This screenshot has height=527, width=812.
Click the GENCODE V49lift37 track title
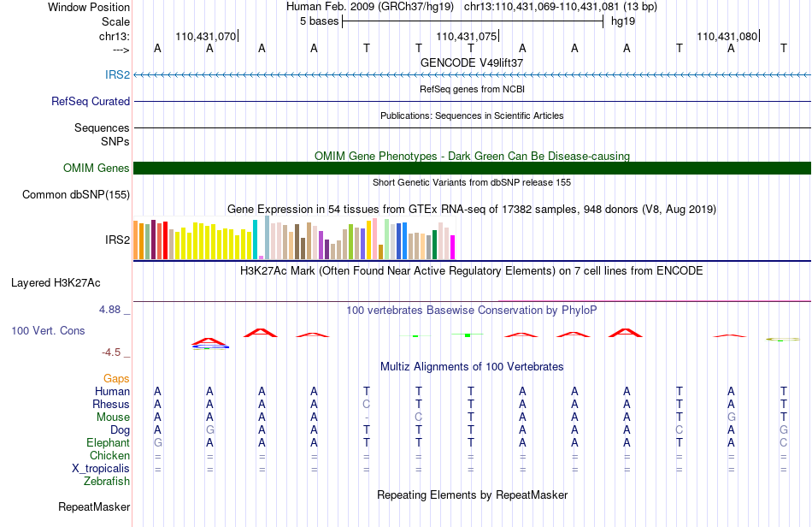[x=472, y=62]
